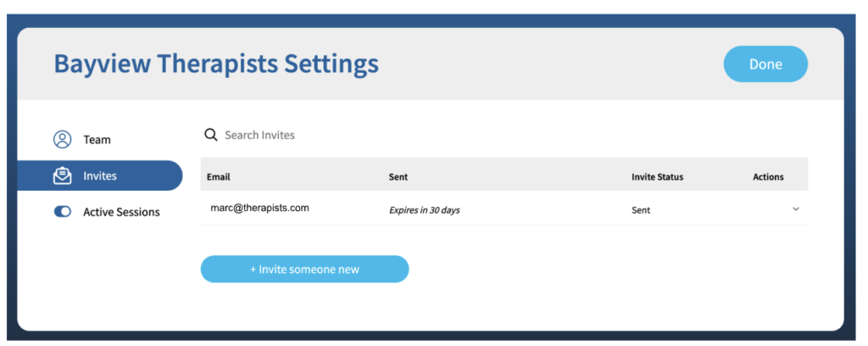868x346 pixels.
Task: Click the Sent column header
Action: [x=398, y=177]
